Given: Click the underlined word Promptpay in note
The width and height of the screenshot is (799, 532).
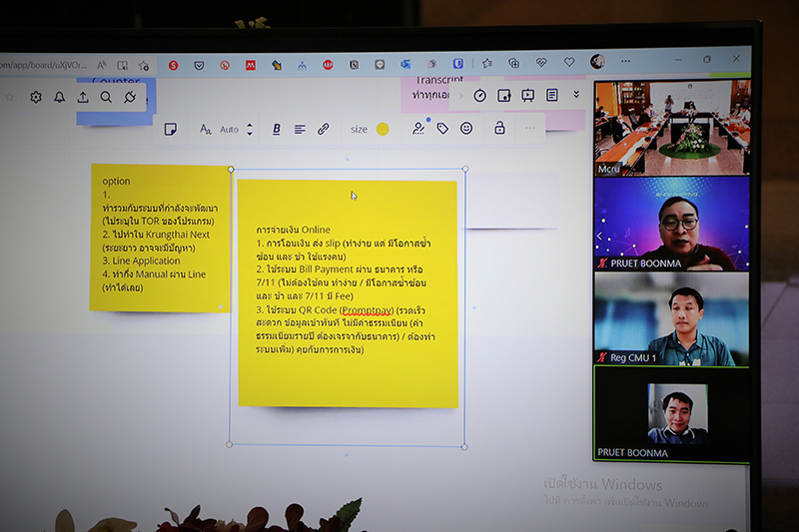Looking at the screenshot, I should click(x=367, y=310).
